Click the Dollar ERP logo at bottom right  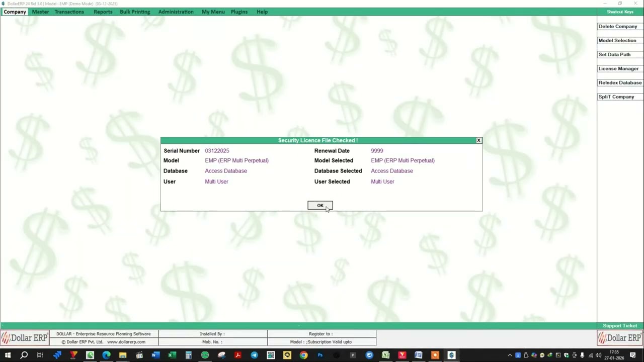click(x=620, y=338)
